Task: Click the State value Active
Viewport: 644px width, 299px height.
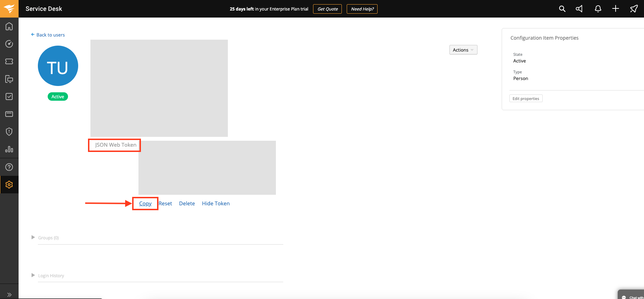Action: click(x=520, y=61)
